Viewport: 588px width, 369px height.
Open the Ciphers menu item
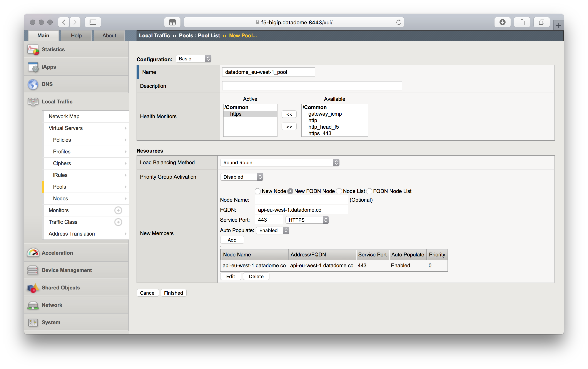(86, 163)
